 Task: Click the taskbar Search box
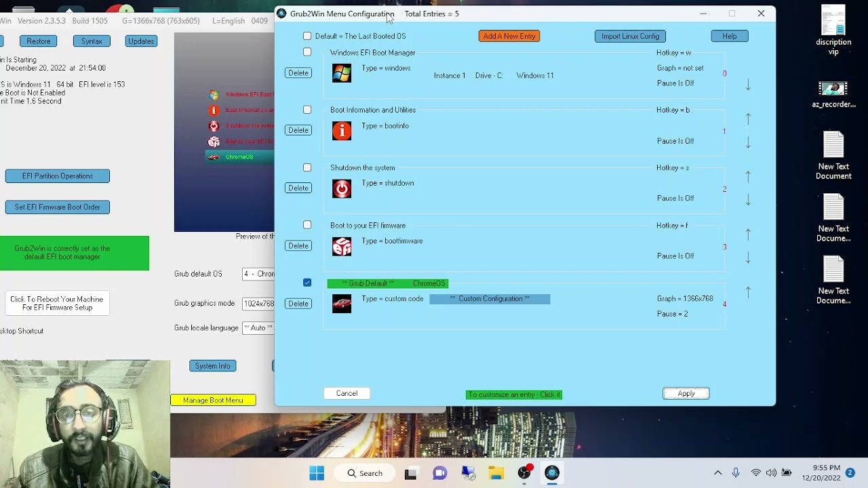[x=365, y=473]
